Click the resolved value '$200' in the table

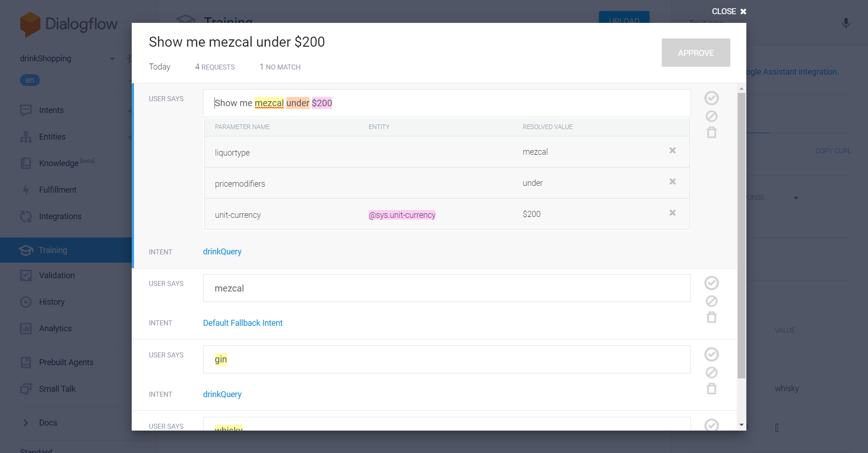pyautogui.click(x=531, y=214)
